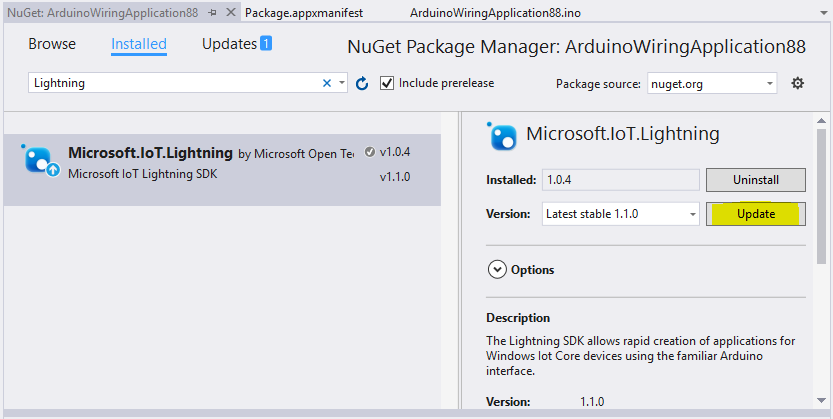
Task: Click Microsoft.IoT.Lightning package icon in list
Action: pos(40,160)
